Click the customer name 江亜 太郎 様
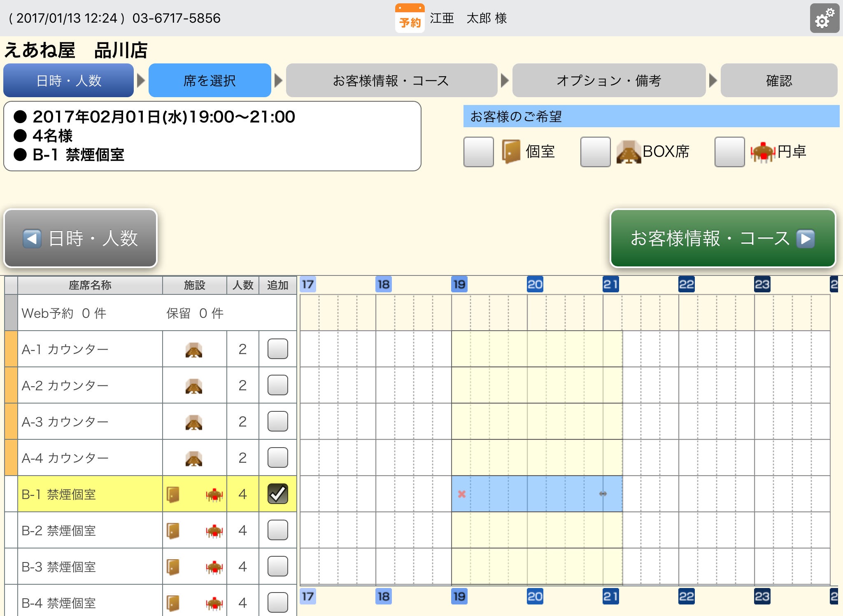This screenshot has height=616, width=843. [x=468, y=18]
